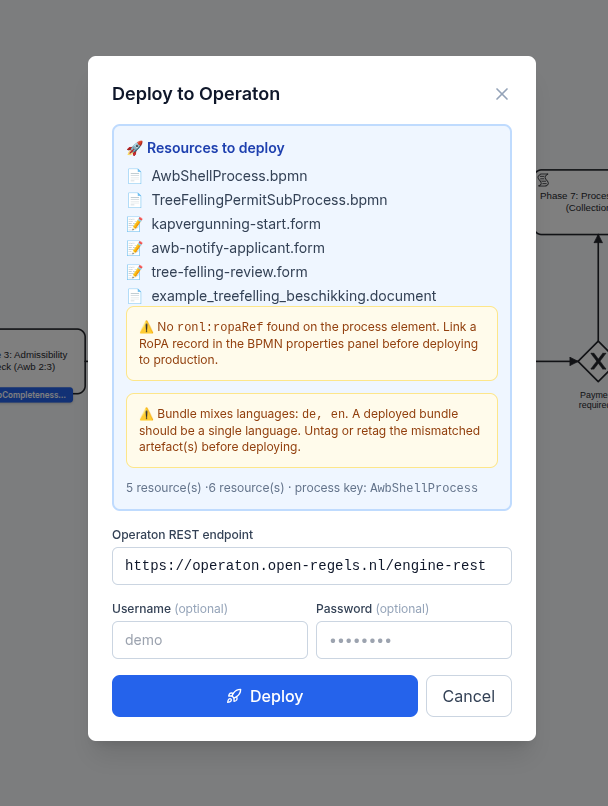
Task: Select tree-felling-review.form resource text
Action: [229, 272]
